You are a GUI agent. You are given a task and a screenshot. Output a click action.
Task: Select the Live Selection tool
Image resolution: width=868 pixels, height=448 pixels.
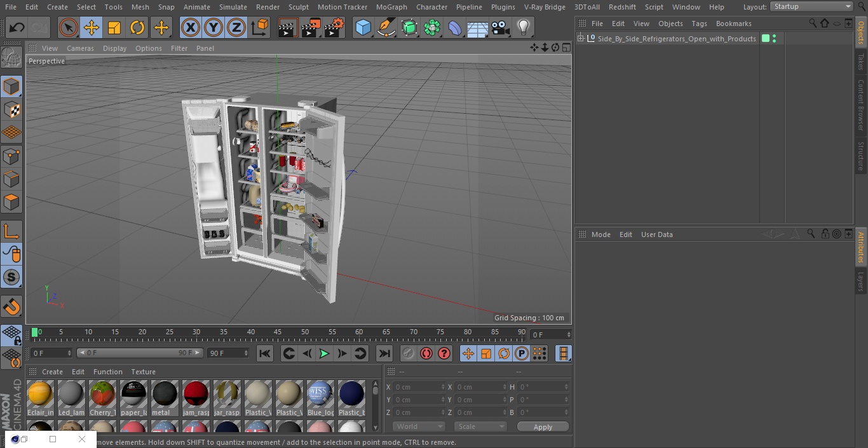[x=69, y=27]
